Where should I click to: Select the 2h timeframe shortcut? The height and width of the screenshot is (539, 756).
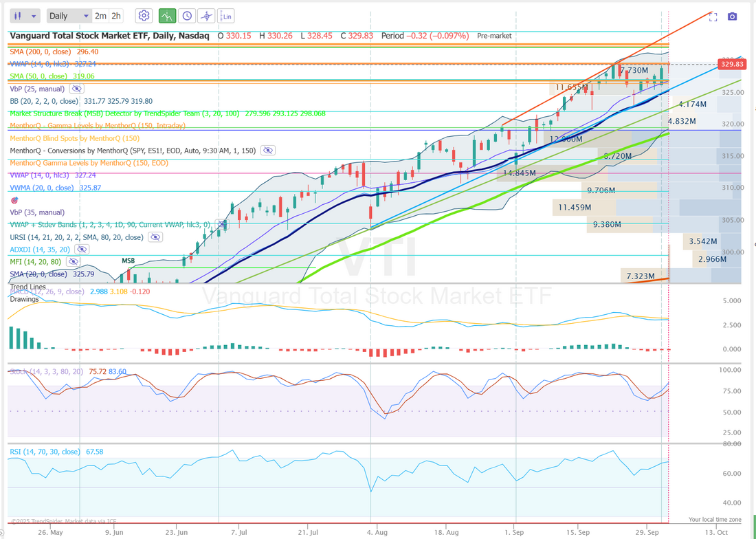(x=116, y=16)
